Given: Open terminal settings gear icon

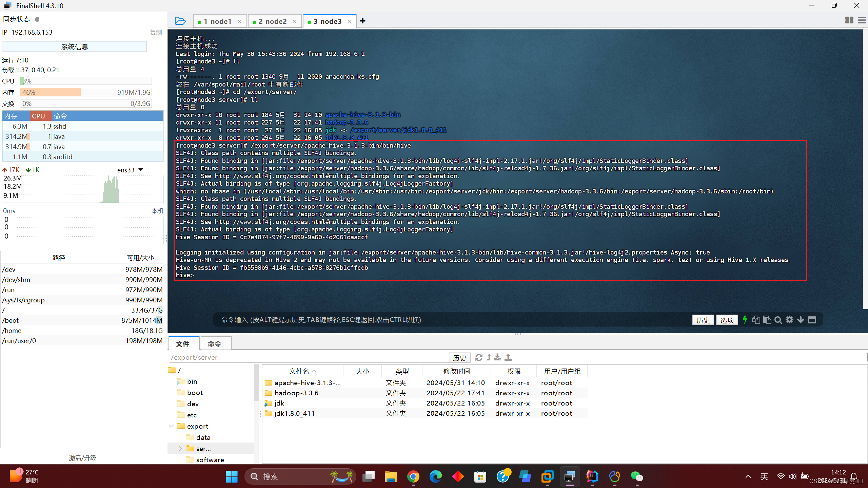Looking at the screenshot, I should point(789,320).
